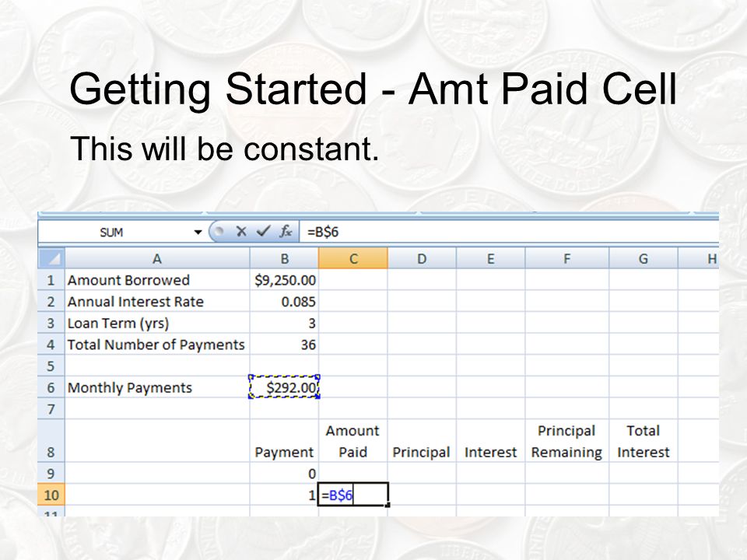Image resolution: width=747 pixels, height=560 pixels.
Task: Click the Total Interest heading cell
Action: (644, 441)
